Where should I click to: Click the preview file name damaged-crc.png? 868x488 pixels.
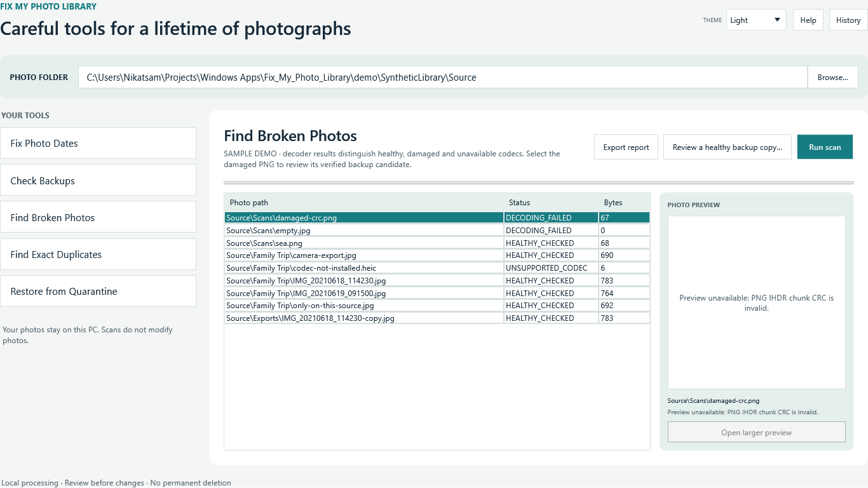[x=714, y=401]
